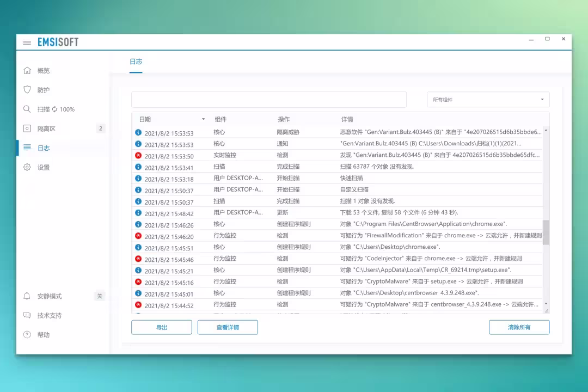Click the 组件 column header
This screenshot has height=392, width=588.
pos(220,119)
